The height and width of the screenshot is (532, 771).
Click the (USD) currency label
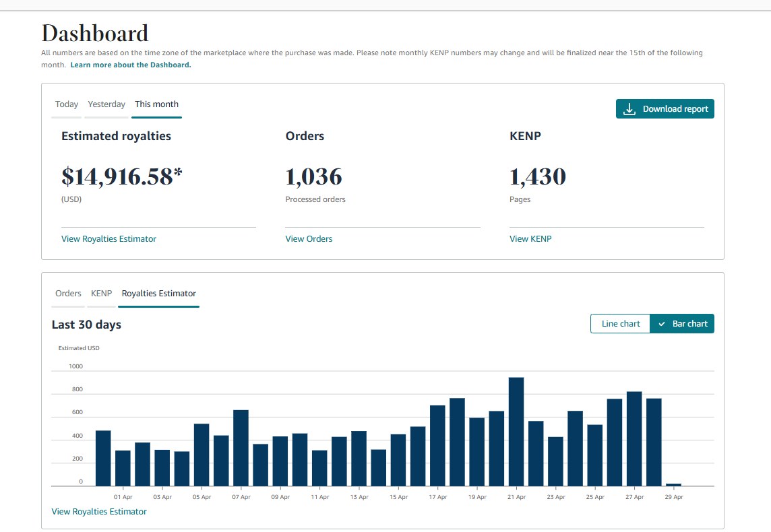tap(71, 199)
